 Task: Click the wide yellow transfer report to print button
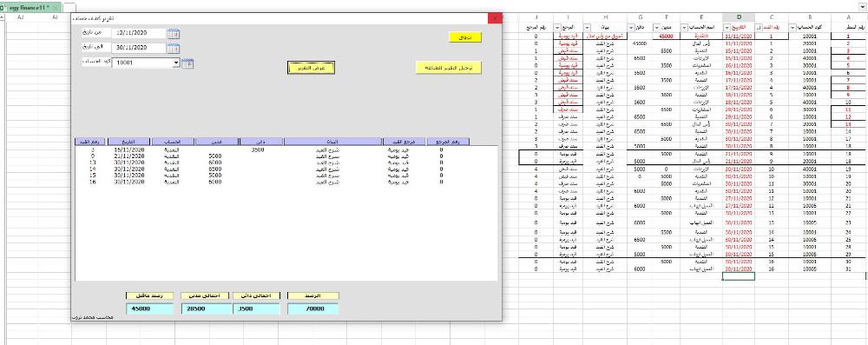point(449,68)
